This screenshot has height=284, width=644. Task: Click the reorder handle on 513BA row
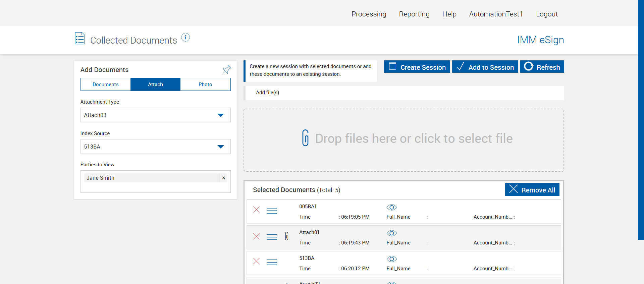click(x=272, y=262)
